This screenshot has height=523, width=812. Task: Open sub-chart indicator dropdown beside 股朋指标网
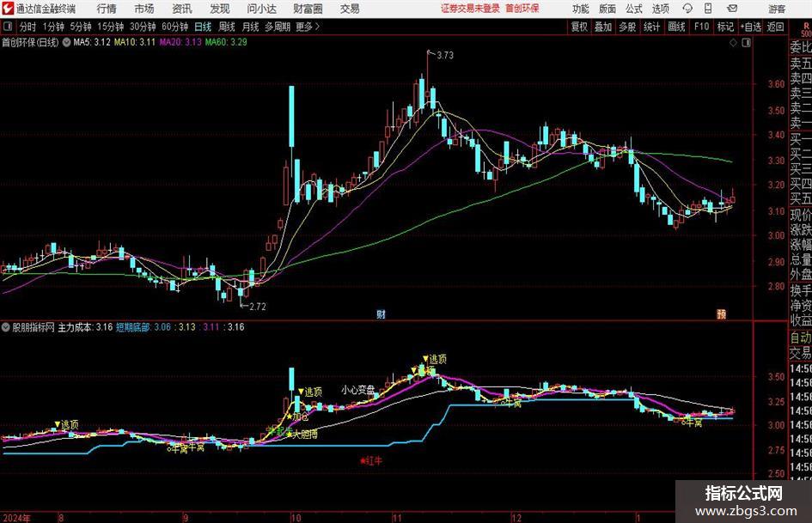6,327
